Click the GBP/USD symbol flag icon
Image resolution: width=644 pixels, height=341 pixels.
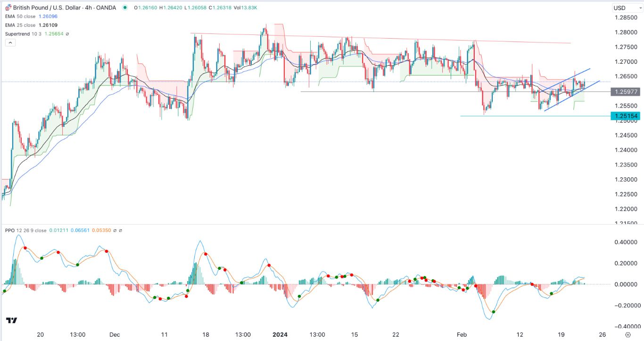pyautogui.click(x=8, y=8)
